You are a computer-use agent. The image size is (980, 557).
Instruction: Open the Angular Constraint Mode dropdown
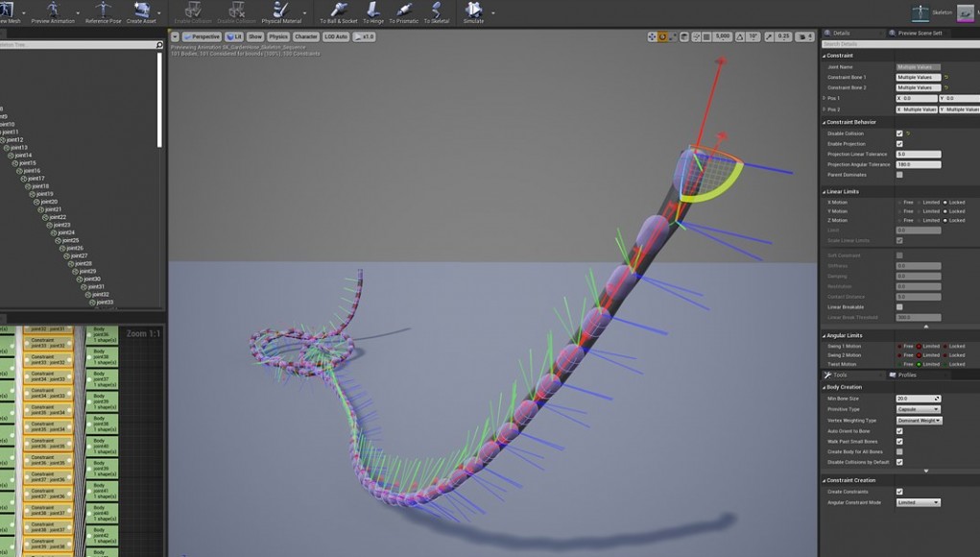919,502
